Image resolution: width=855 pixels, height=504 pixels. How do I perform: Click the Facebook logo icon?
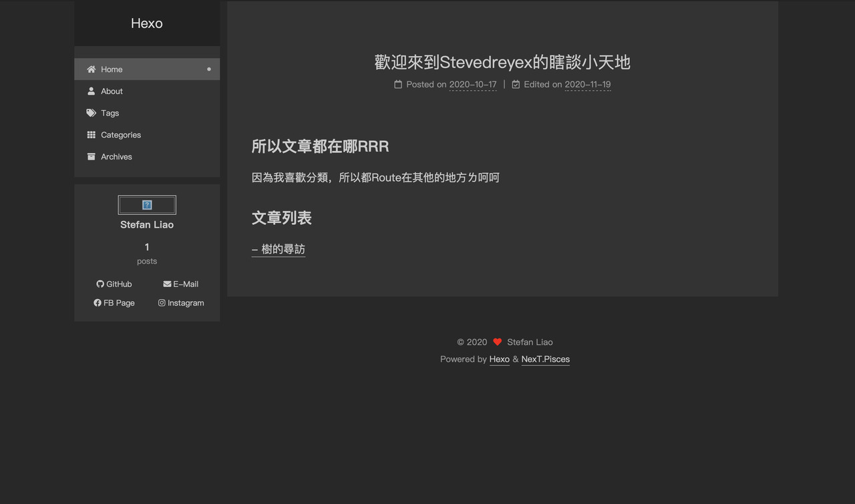(98, 302)
